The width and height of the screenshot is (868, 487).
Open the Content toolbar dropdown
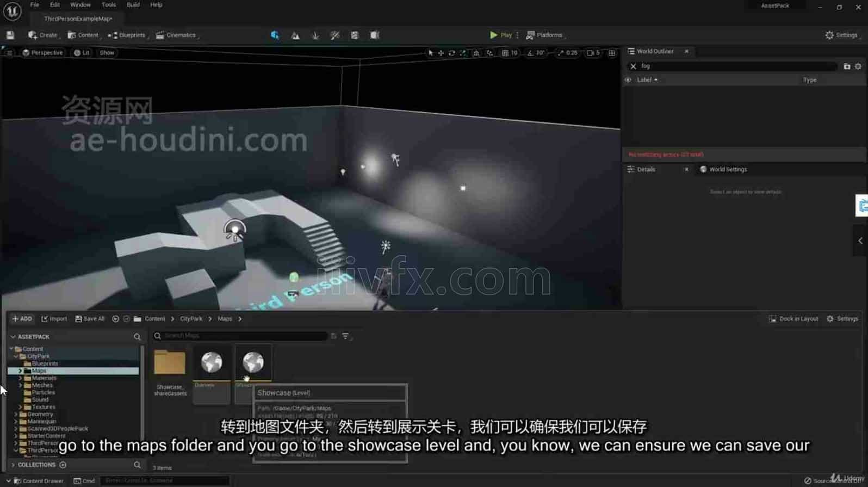[84, 35]
